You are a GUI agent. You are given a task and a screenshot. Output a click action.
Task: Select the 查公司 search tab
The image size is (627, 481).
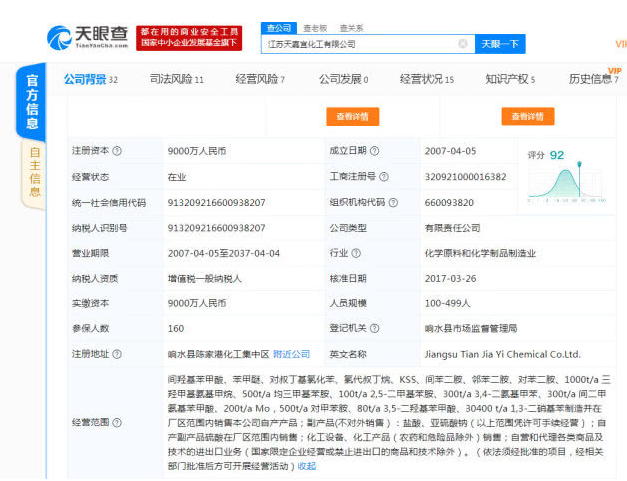pyautogui.click(x=279, y=28)
